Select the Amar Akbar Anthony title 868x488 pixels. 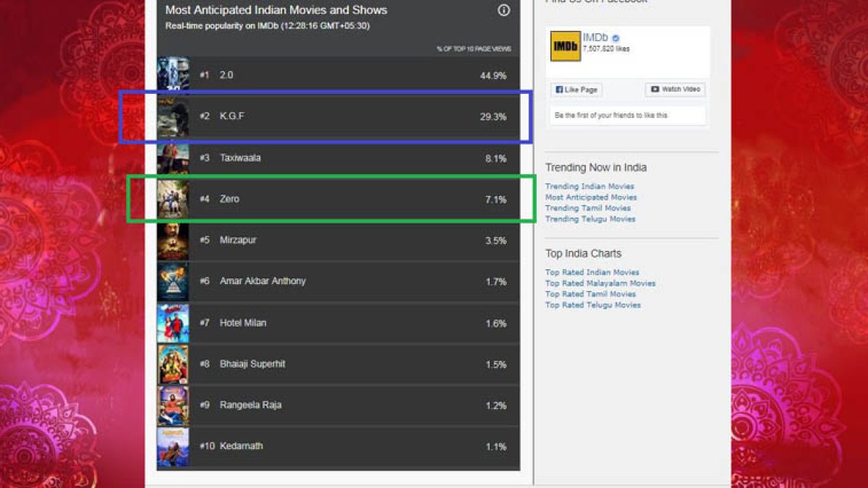pos(263,281)
